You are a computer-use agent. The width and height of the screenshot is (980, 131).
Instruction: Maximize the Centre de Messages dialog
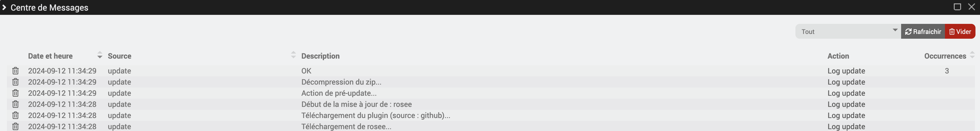click(957, 7)
